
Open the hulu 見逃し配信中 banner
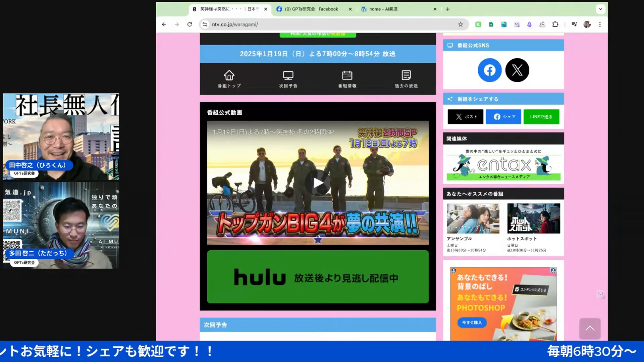[x=318, y=277]
